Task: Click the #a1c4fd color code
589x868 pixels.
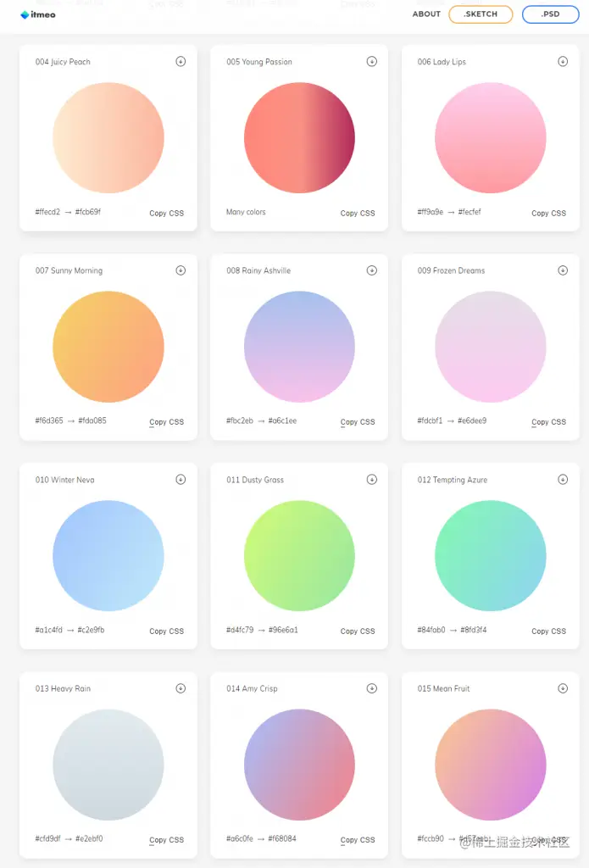Action: click(x=48, y=630)
